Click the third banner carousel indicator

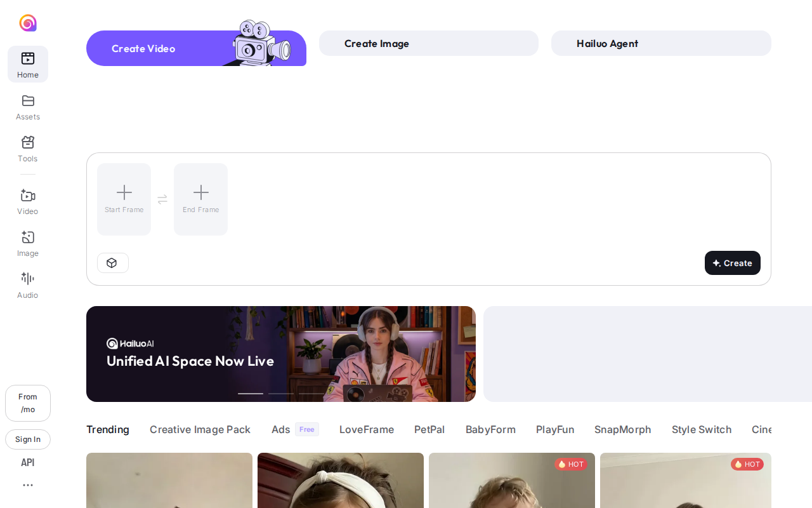pos(311,394)
